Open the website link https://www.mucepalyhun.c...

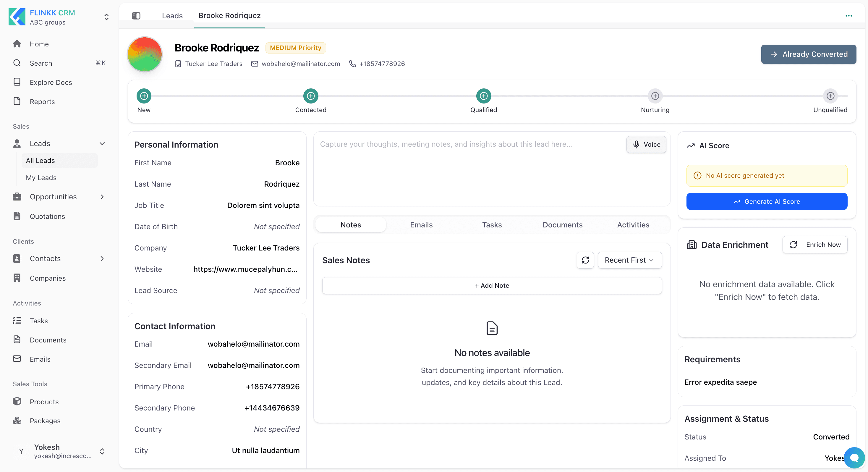[x=245, y=269]
